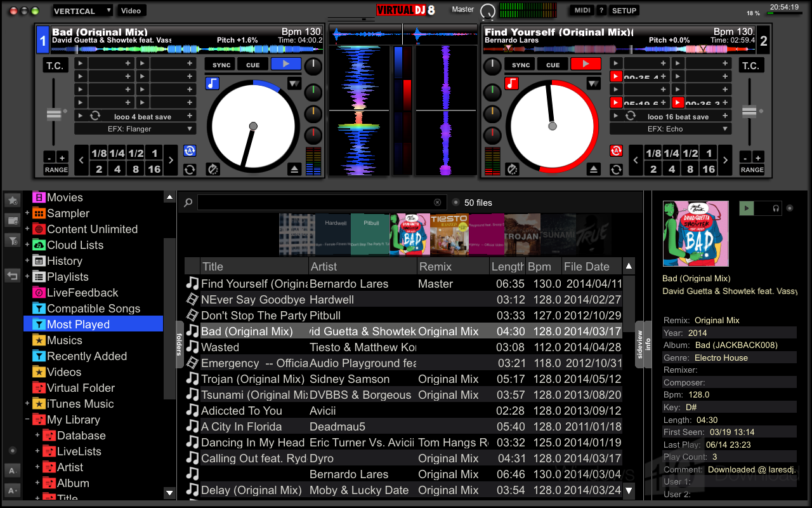Image resolution: width=812 pixels, height=508 pixels.
Task: Click the add virtual folder icon in sidebar
Action: (x=12, y=220)
